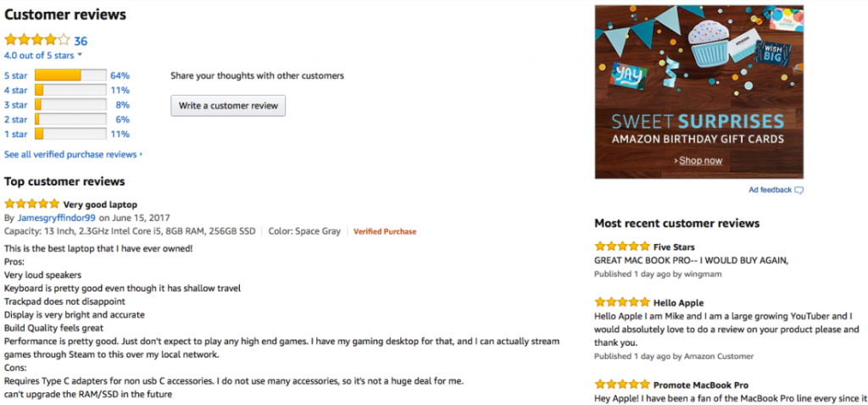Filter reviews by 4 star
This screenshot has width=868, height=405.
[15, 90]
